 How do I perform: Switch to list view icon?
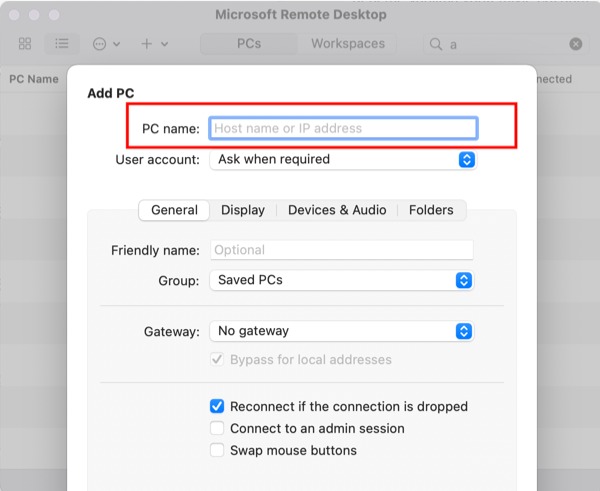tap(62, 44)
